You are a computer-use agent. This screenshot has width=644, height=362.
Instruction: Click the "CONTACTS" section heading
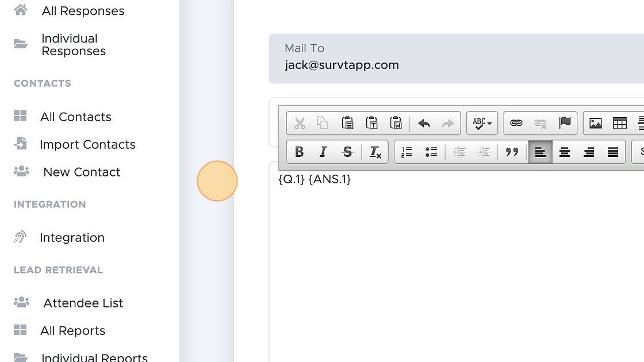tap(43, 83)
